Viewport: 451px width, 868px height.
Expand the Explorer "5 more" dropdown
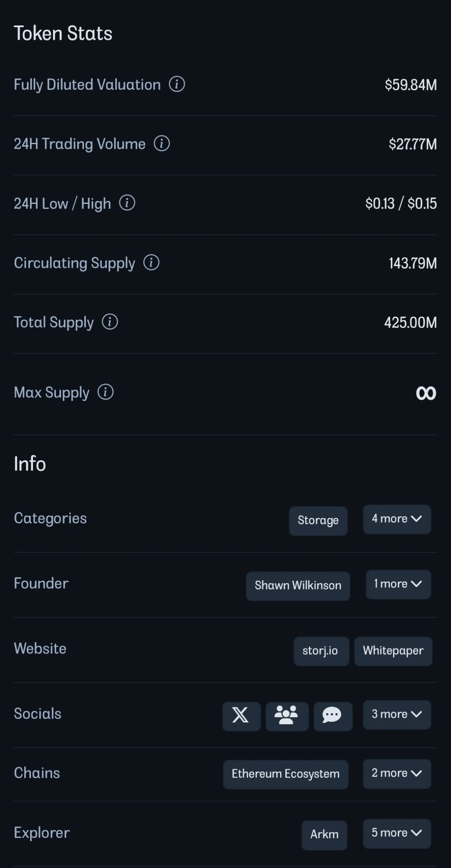(x=397, y=833)
